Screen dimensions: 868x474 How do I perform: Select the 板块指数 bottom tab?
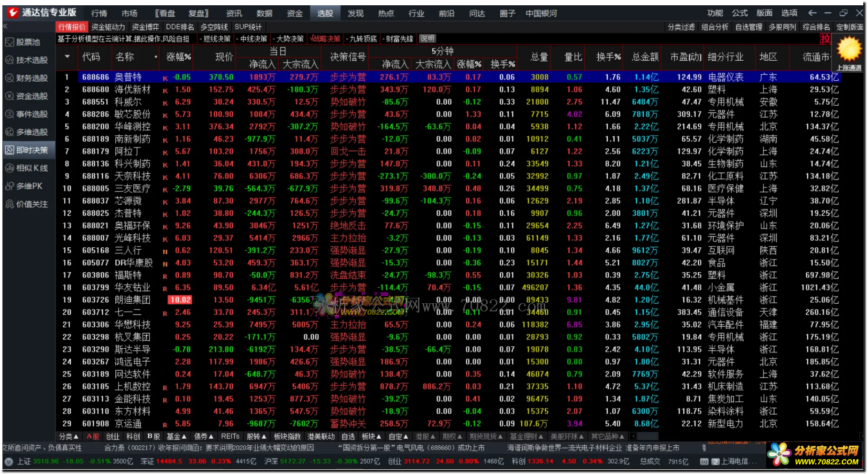287,436
